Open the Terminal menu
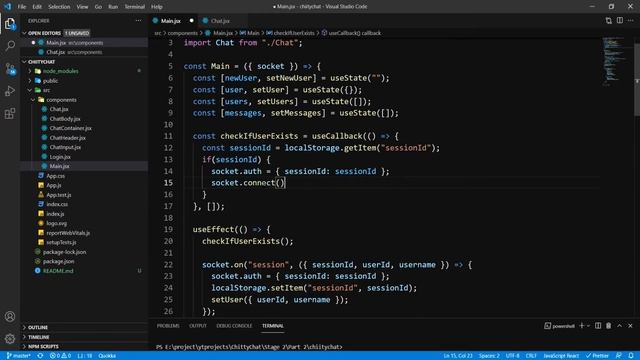Image resolution: width=640 pixels, height=360 pixels. [135, 7]
